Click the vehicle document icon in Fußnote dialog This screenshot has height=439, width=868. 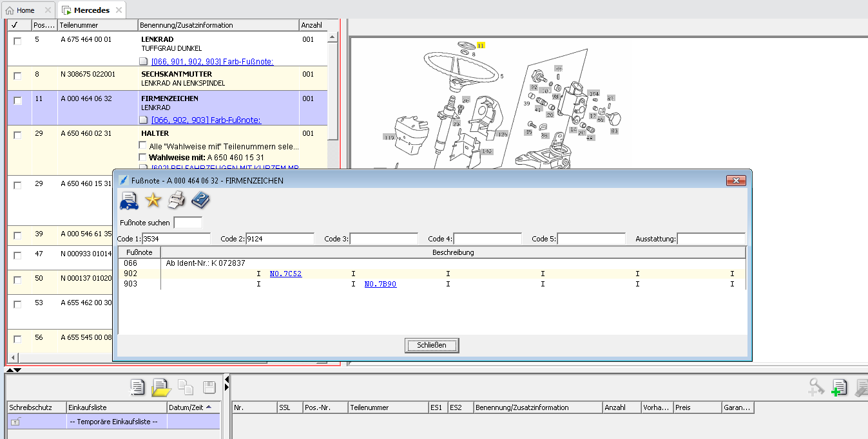[129, 200]
